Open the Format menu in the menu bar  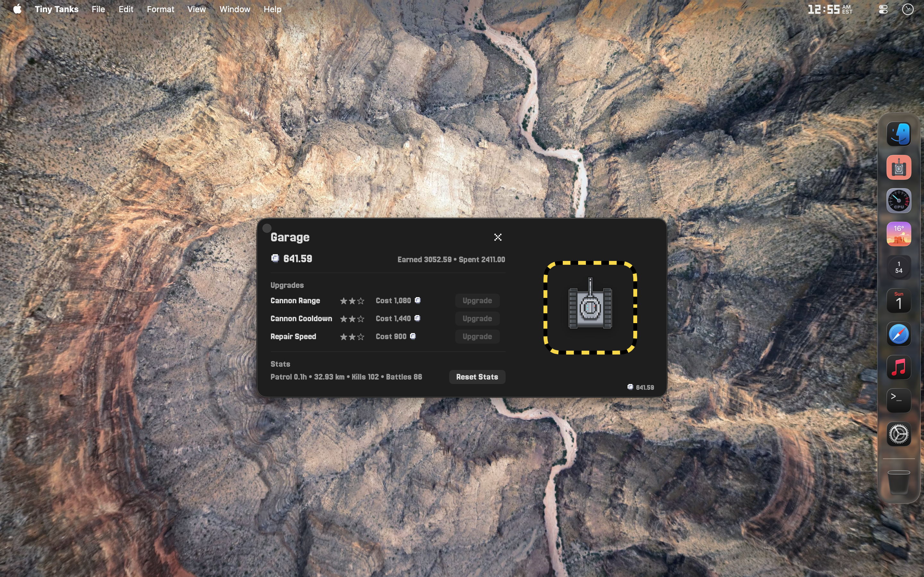[x=160, y=9]
